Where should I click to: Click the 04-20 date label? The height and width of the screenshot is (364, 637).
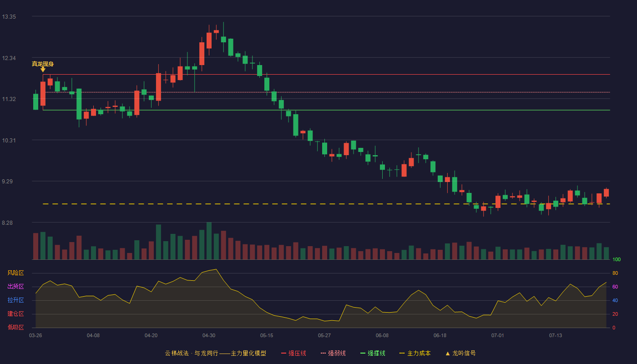[151, 335]
